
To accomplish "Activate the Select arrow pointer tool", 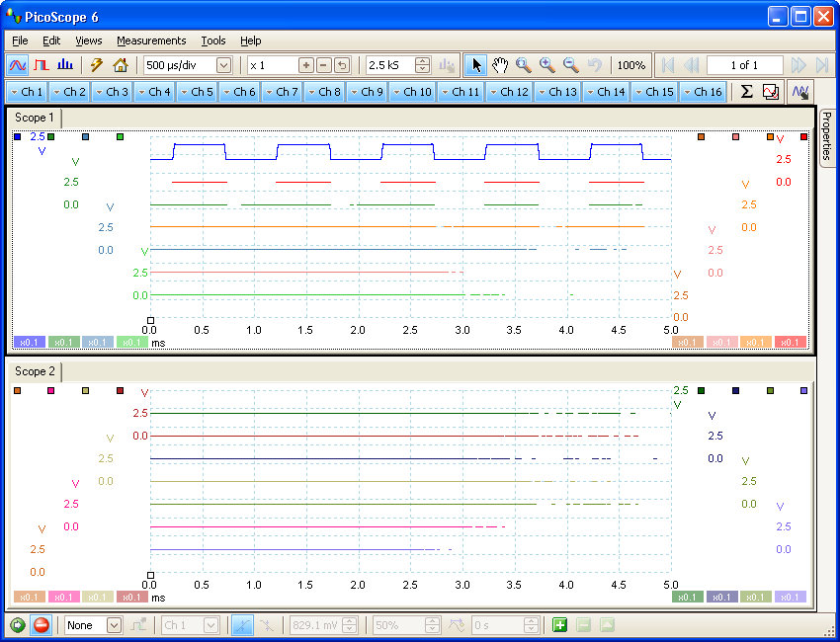I will pos(476,65).
